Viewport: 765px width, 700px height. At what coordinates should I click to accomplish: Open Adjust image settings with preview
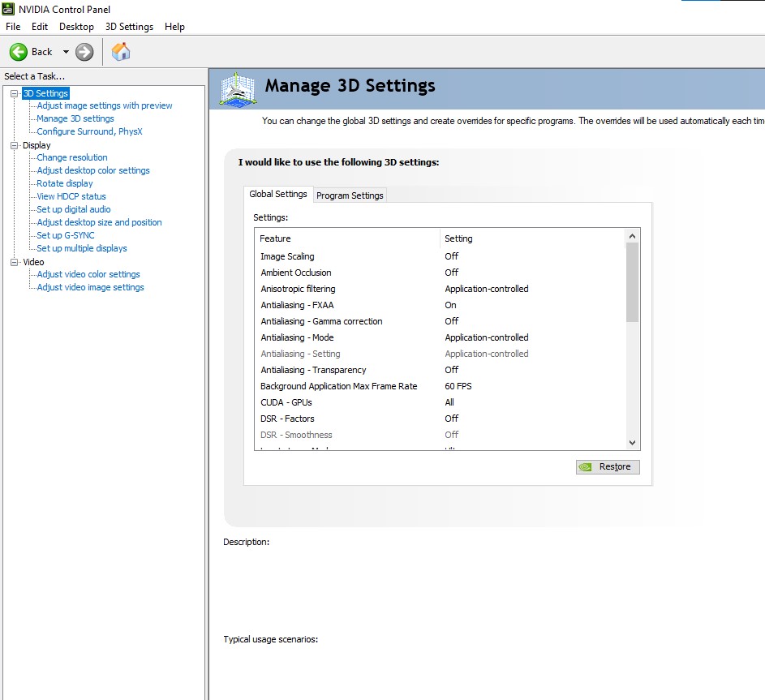105,105
